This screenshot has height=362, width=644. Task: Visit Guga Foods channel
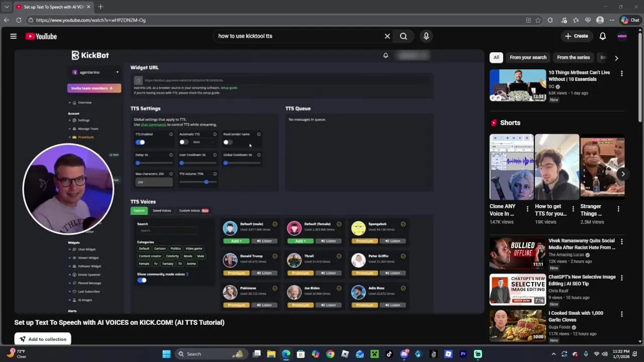coord(559,327)
